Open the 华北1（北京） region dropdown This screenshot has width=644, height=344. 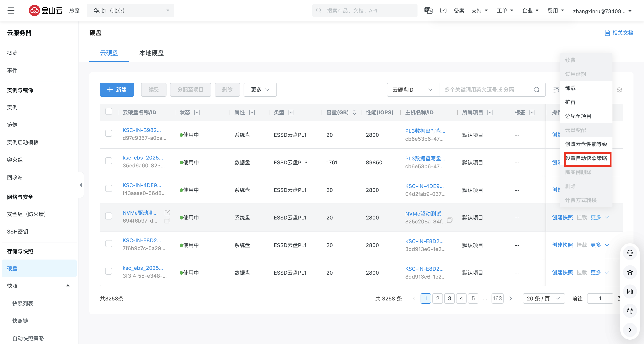coord(131,11)
